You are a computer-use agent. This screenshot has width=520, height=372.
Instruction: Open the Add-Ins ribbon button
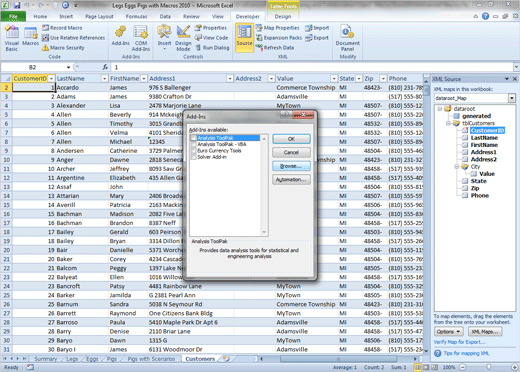pos(120,36)
